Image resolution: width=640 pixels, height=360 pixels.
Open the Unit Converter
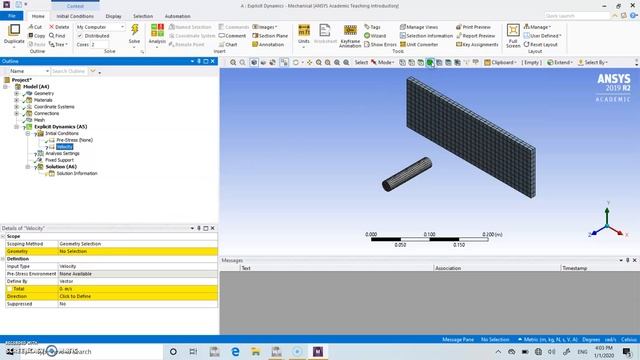coord(419,44)
